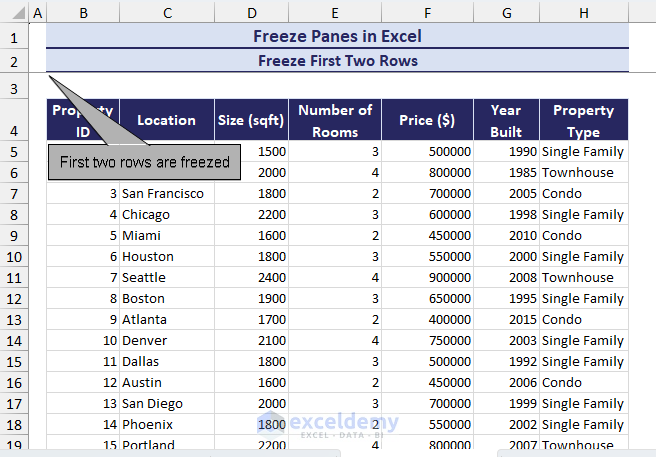This screenshot has height=457, width=656.
Task: Select row 16 header
Action: click(x=14, y=383)
